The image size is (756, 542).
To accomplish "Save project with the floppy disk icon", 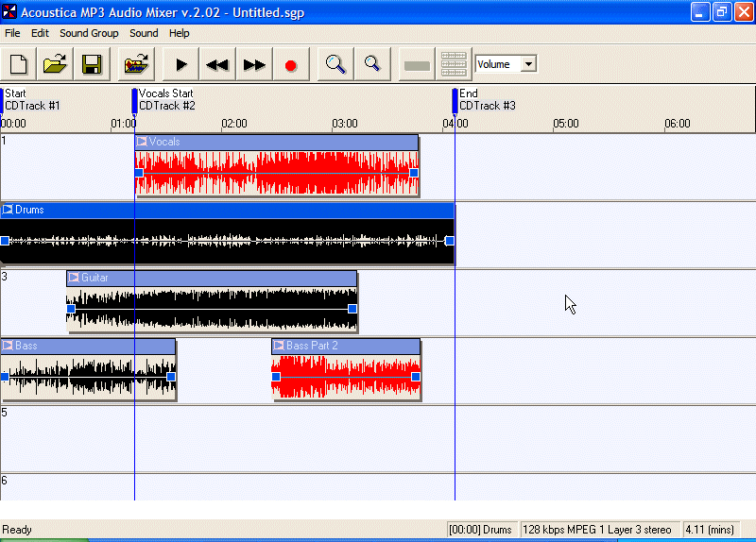I will click(x=92, y=64).
